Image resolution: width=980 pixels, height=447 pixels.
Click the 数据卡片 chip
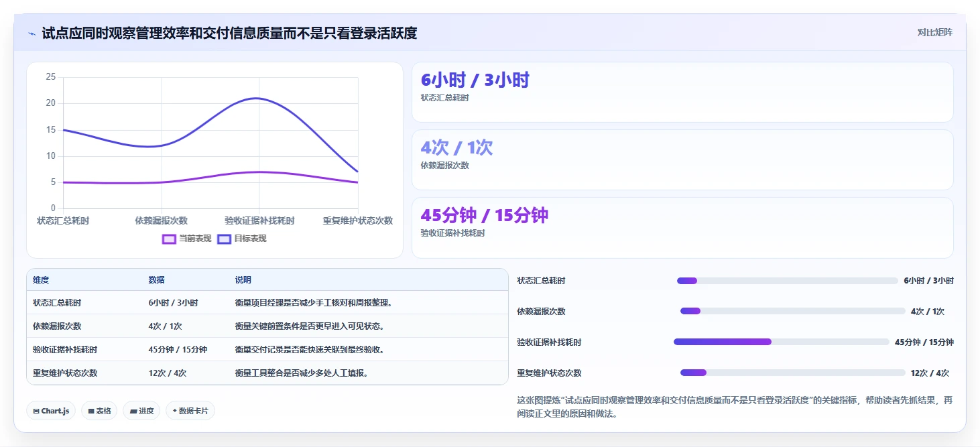point(190,411)
